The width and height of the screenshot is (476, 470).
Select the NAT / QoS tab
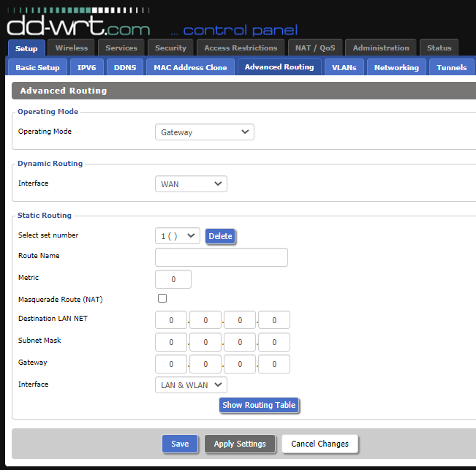(x=315, y=48)
